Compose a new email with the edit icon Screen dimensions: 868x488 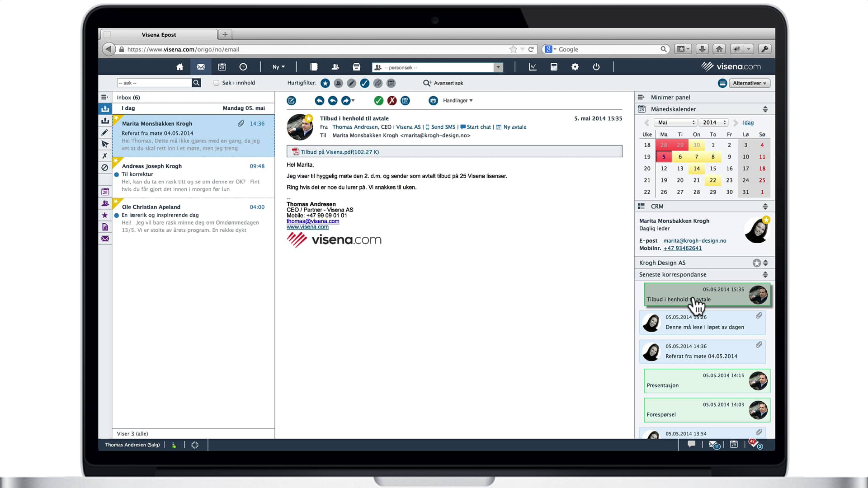click(x=292, y=101)
